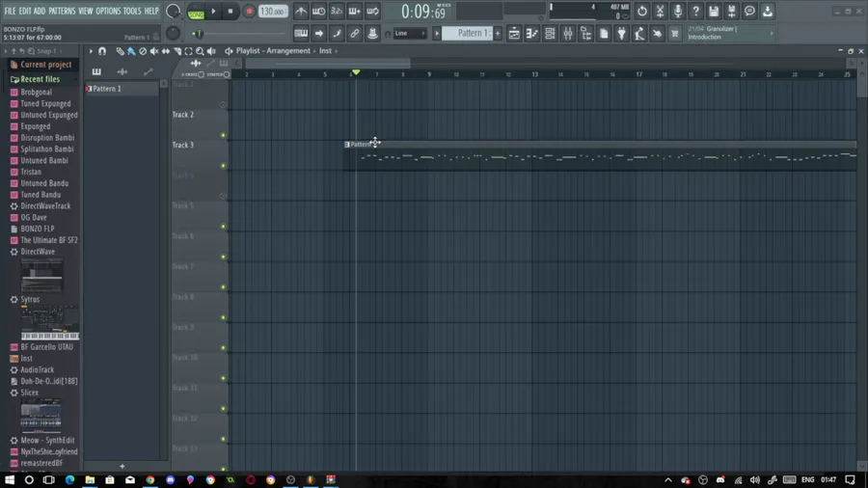Viewport: 868px width, 488px height.
Task: Toggle typing keyboard to piano icon
Action: [301, 33]
